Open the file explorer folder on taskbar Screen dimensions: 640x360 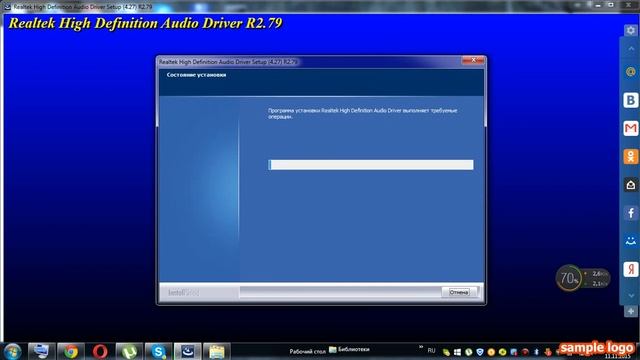tap(217, 351)
